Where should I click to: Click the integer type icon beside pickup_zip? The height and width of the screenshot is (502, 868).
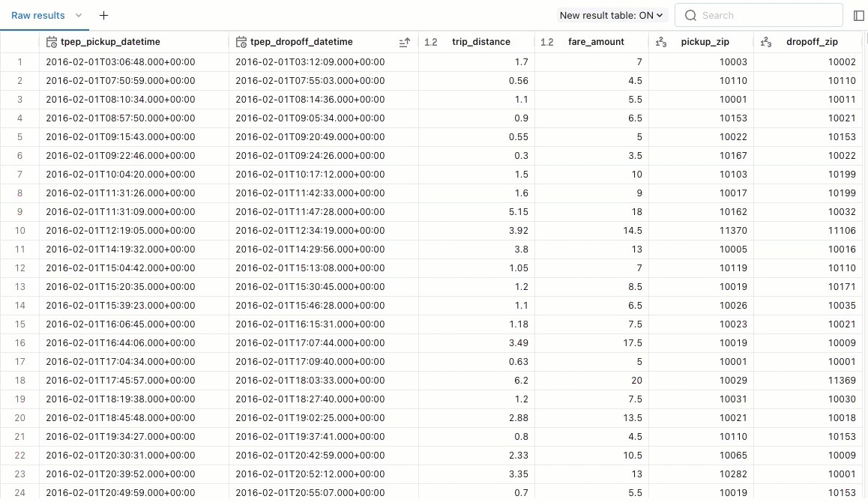[660, 42]
